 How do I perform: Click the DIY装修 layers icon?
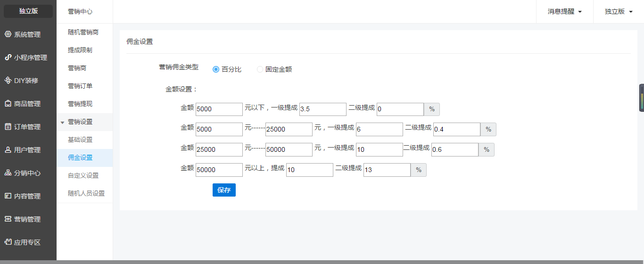pos(8,81)
